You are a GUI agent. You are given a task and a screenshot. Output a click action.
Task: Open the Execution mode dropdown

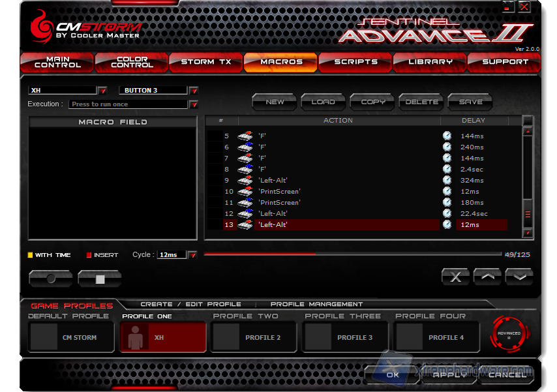point(194,104)
